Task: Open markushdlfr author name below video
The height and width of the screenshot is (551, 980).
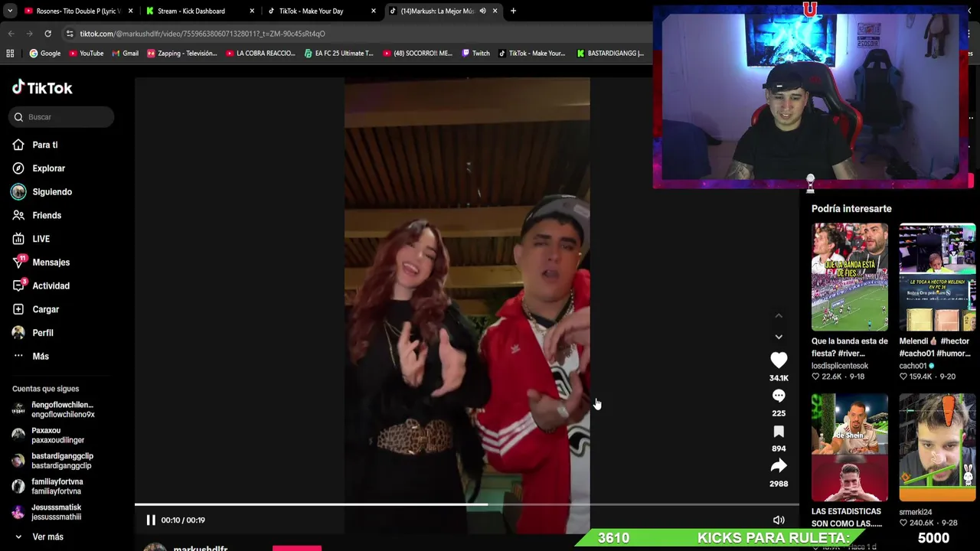Action: pyautogui.click(x=200, y=548)
